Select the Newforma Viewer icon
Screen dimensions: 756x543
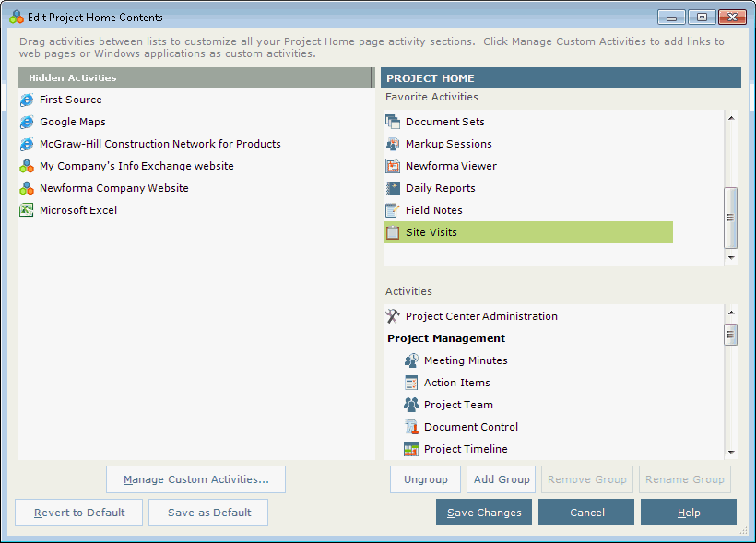tap(393, 166)
